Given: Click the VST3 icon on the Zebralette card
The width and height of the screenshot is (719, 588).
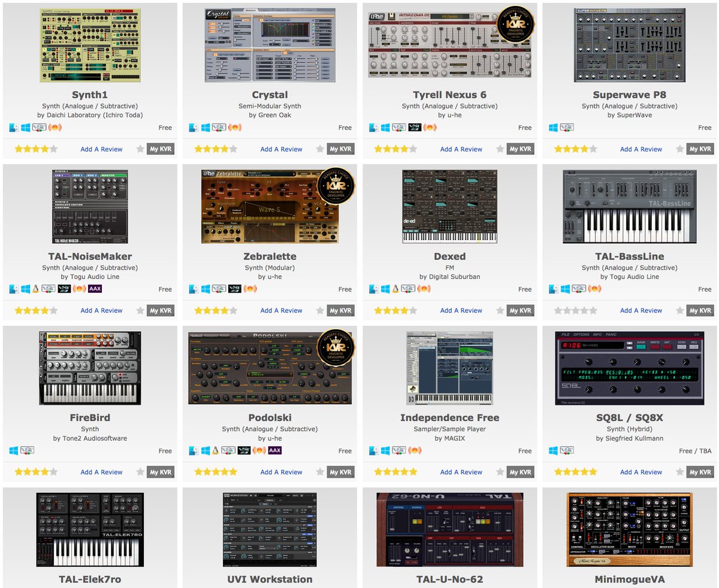Looking at the screenshot, I should pos(235,289).
